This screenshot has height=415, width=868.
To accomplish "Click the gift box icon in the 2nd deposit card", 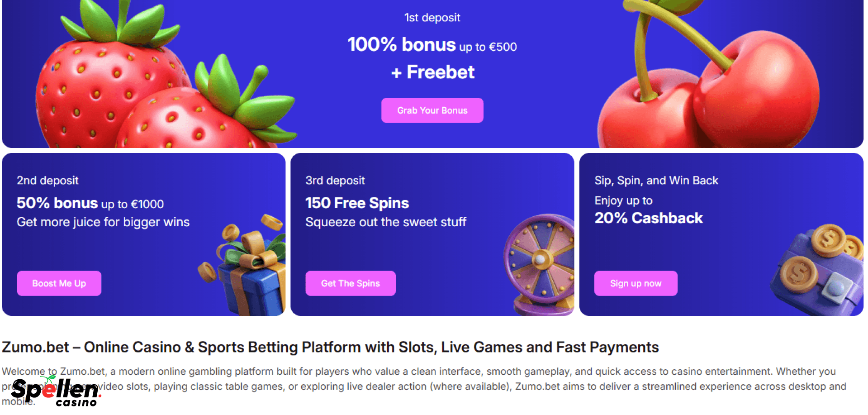I will point(251,278).
